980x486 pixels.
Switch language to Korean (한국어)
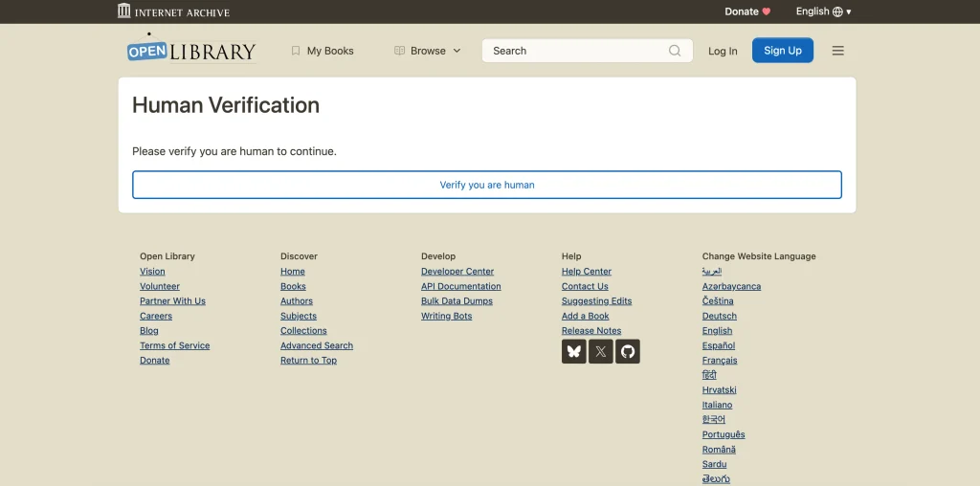pos(713,420)
